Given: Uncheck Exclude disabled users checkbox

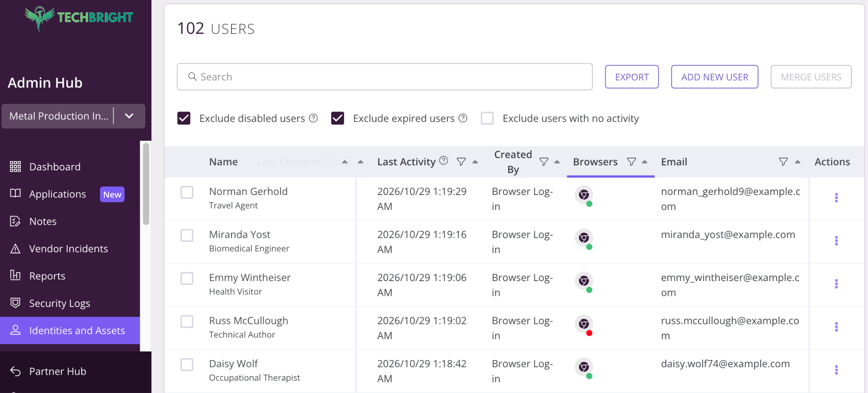Looking at the screenshot, I should [x=184, y=118].
